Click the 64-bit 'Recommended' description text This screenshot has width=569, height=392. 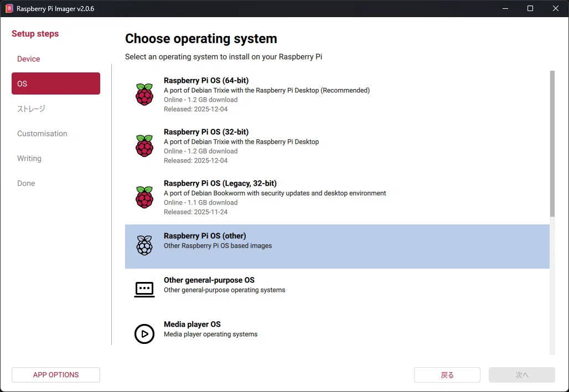267,90
